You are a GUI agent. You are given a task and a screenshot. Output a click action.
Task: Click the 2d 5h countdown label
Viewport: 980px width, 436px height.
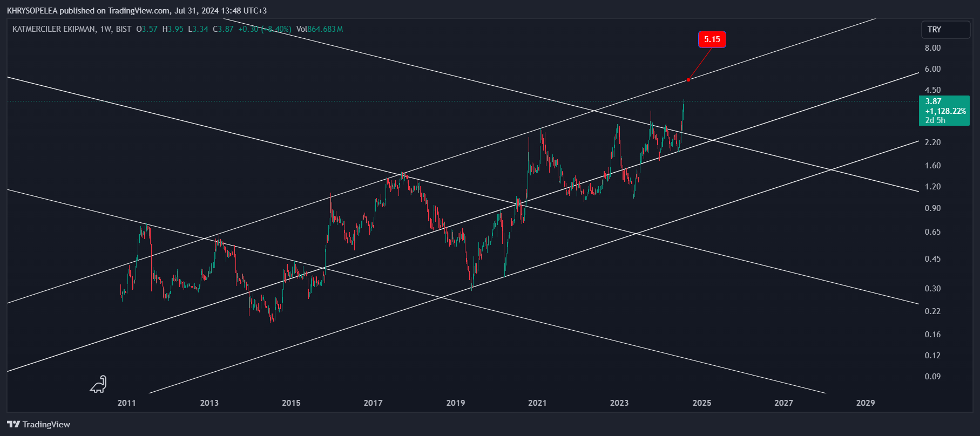pos(935,120)
